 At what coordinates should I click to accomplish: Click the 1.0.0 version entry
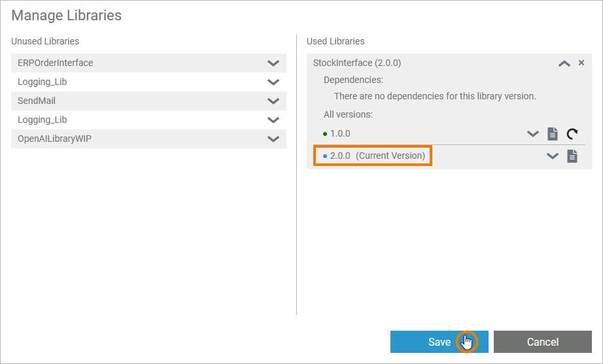[x=339, y=134]
